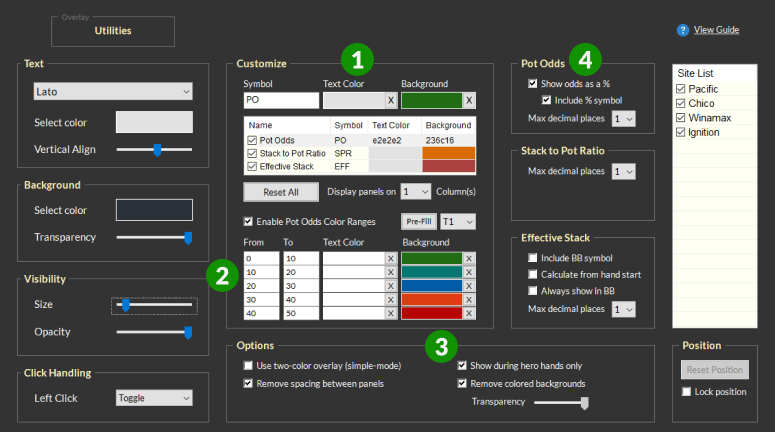Uncheck Chico in the Site List

tap(681, 103)
